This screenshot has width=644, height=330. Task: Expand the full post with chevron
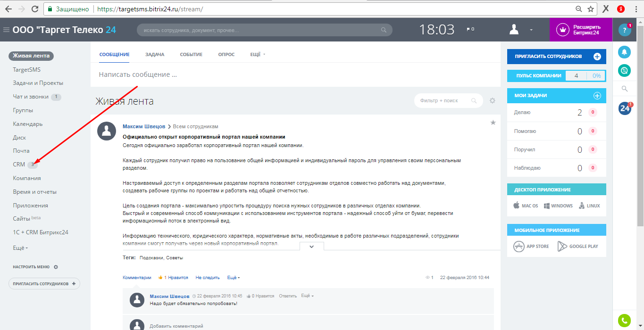311,247
